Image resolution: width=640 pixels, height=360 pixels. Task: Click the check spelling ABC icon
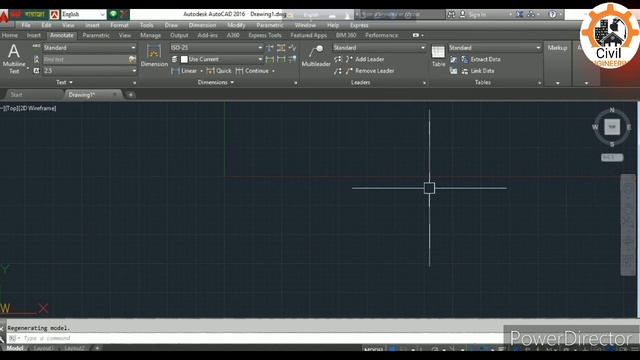pos(36,47)
